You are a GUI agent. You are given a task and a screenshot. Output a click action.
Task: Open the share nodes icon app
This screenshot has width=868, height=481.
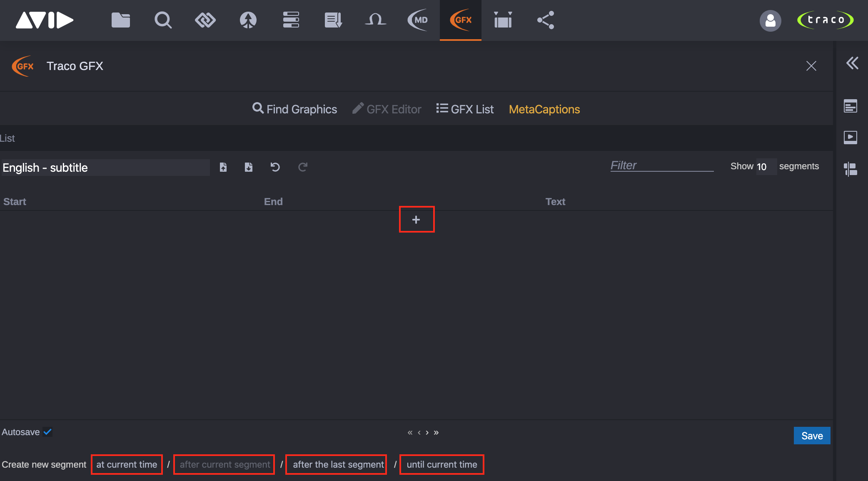(x=546, y=20)
